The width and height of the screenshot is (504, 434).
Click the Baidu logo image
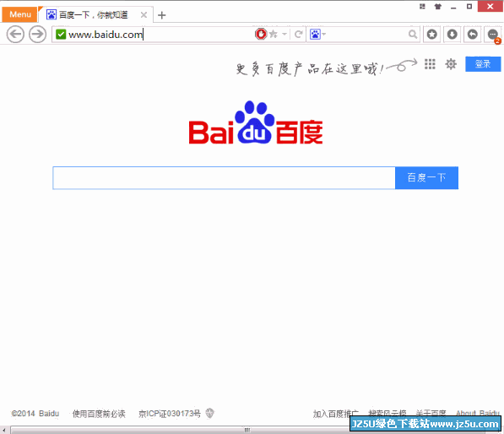click(x=256, y=122)
